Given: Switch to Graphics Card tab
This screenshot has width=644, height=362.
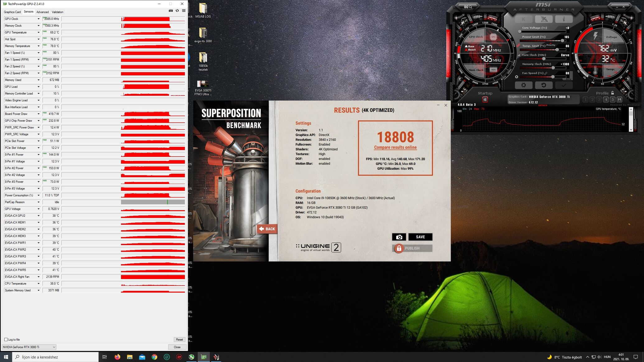Looking at the screenshot, I should click(x=12, y=12).
